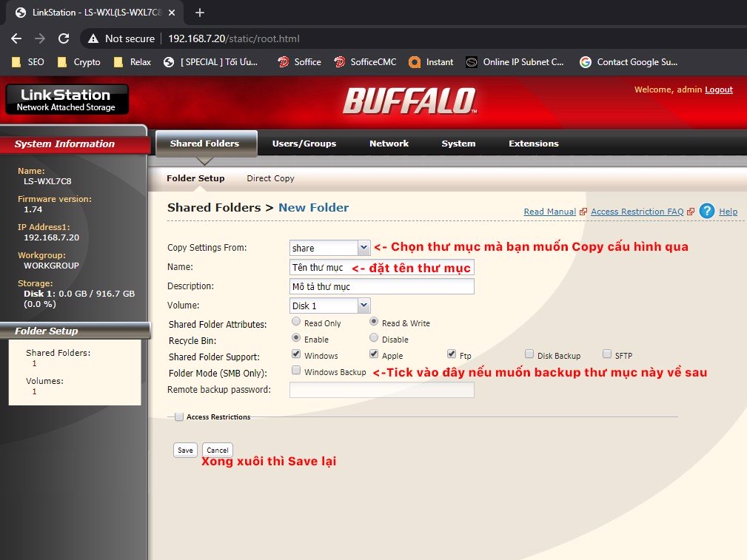747x560 pixels.
Task: Select Recycle Bin Enable radio button
Action: (296, 337)
